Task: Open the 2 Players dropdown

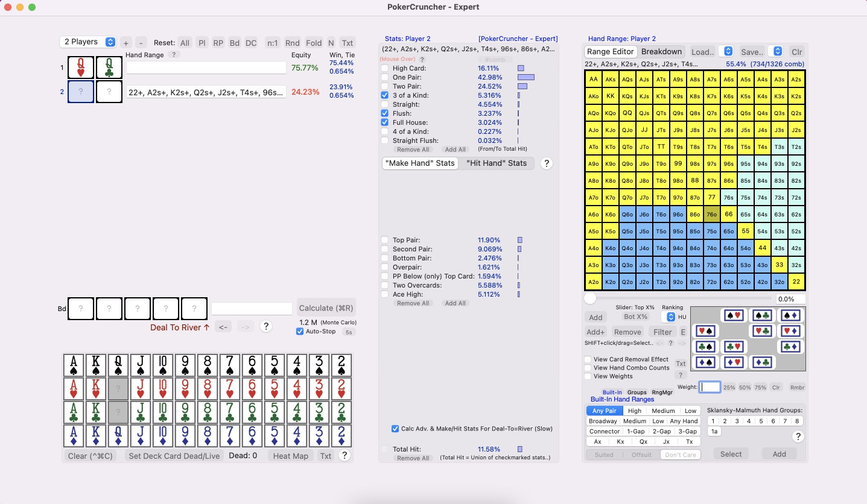Action: pyautogui.click(x=87, y=42)
